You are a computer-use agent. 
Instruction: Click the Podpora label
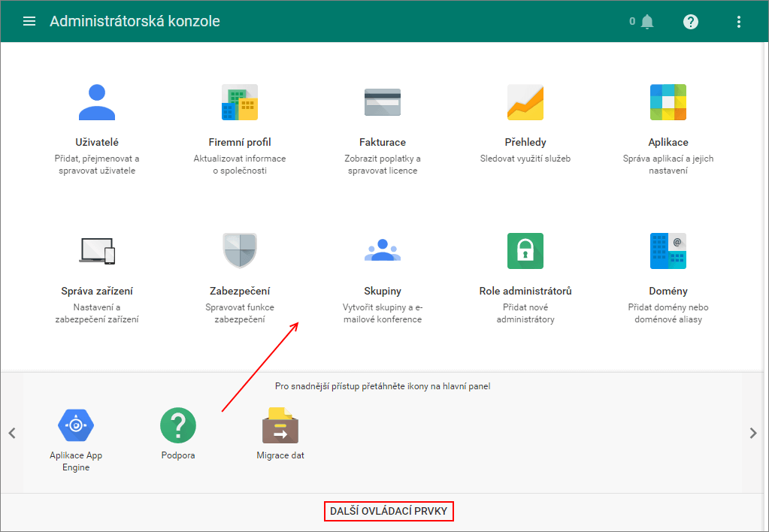coord(178,455)
